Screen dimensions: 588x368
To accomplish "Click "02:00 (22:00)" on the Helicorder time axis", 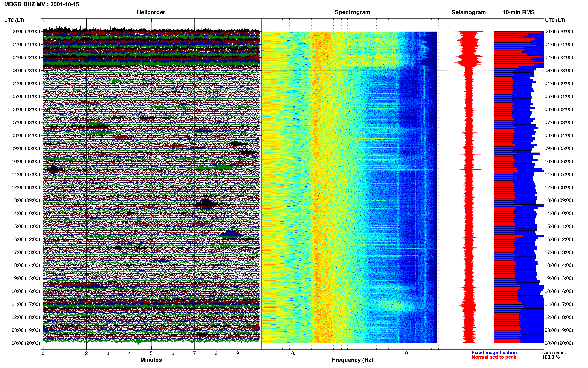I will click(x=26, y=57).
